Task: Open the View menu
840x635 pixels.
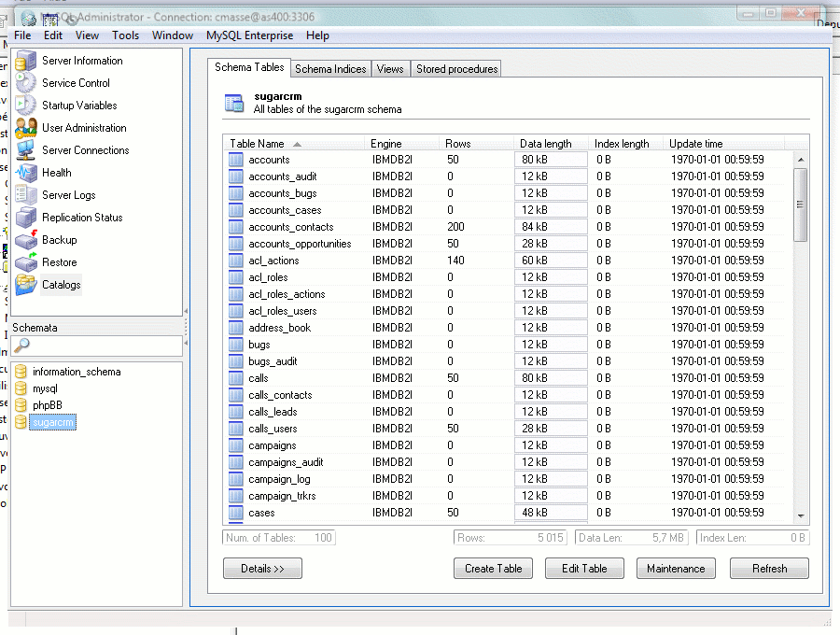Action: (x=87, y=35)
